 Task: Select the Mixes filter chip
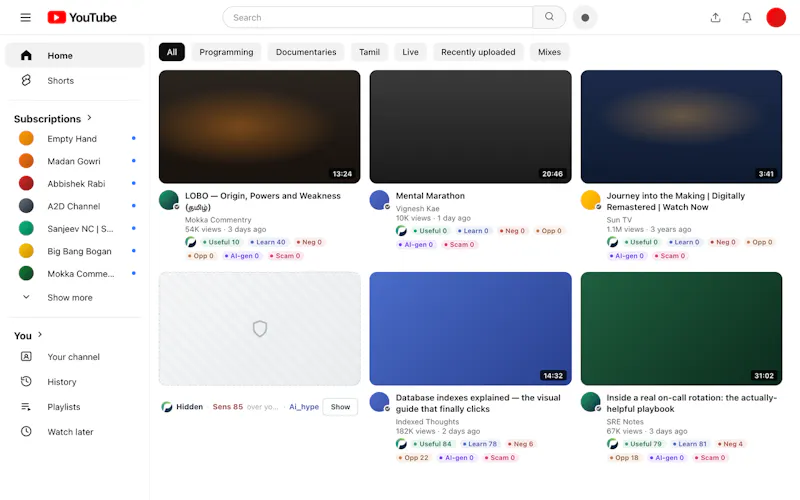pyautogui.click(x=549, y=52)
